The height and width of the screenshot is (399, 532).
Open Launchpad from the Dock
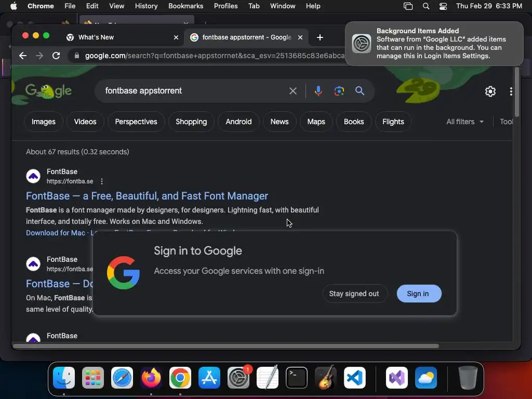click(x=93, y=378)
